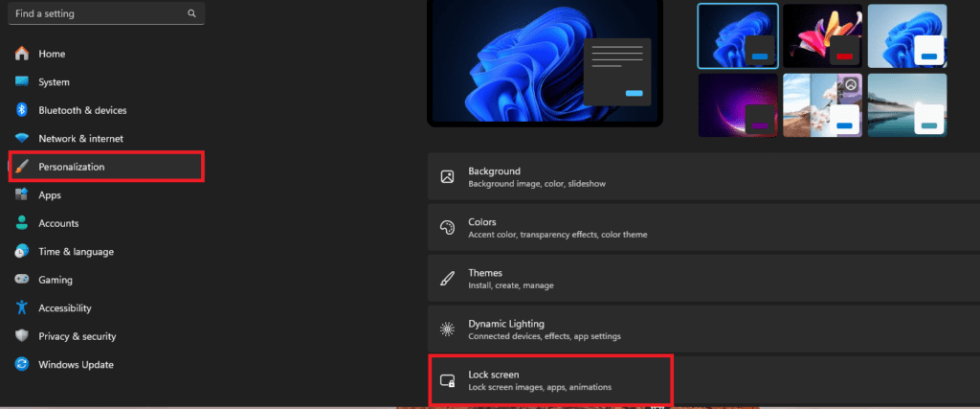
Task: Open Windows Update page
Action: (106, 364)
